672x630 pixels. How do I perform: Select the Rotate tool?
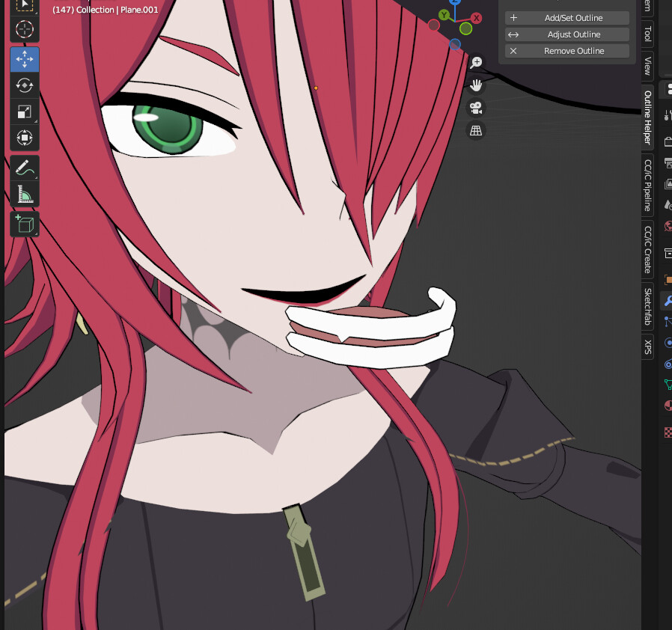(25, 85)
